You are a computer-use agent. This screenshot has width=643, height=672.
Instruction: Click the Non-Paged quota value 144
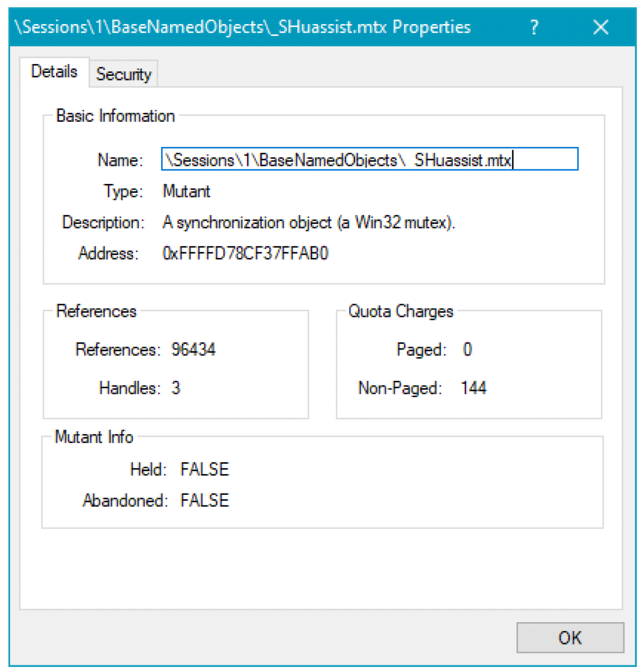tap(473, 388)
